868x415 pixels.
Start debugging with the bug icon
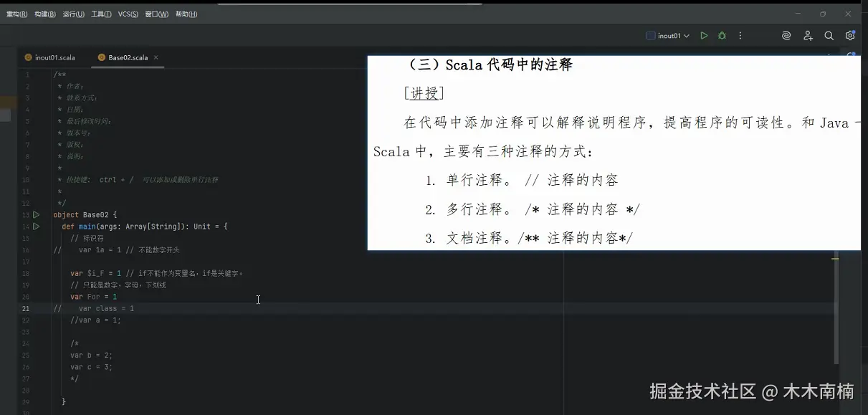(722, 34)
